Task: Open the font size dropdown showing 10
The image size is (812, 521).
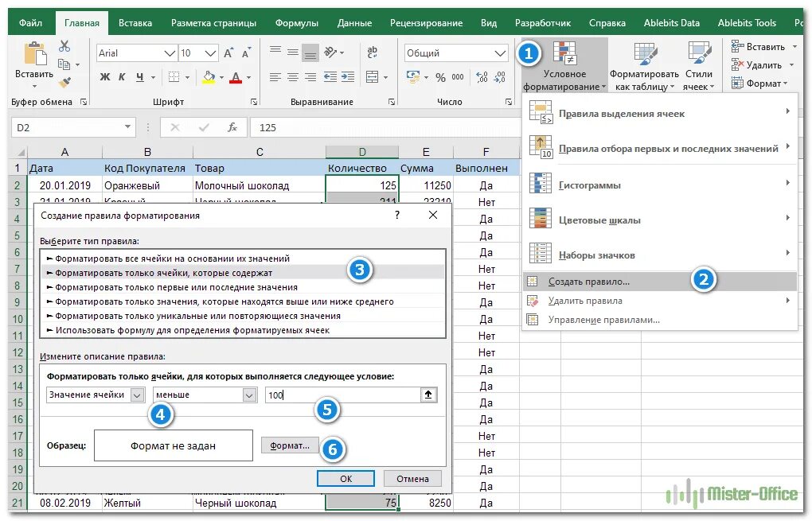Action: click(209, 52)
